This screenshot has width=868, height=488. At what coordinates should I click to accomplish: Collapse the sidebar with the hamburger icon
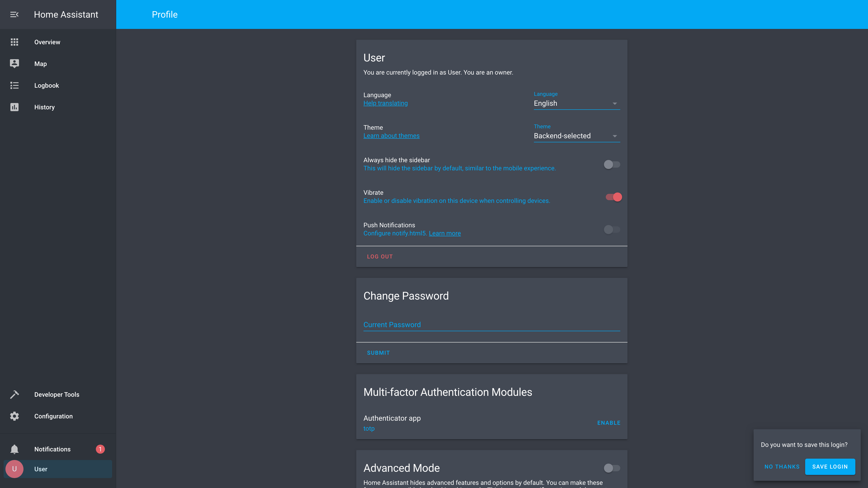[x=14, y=14]
